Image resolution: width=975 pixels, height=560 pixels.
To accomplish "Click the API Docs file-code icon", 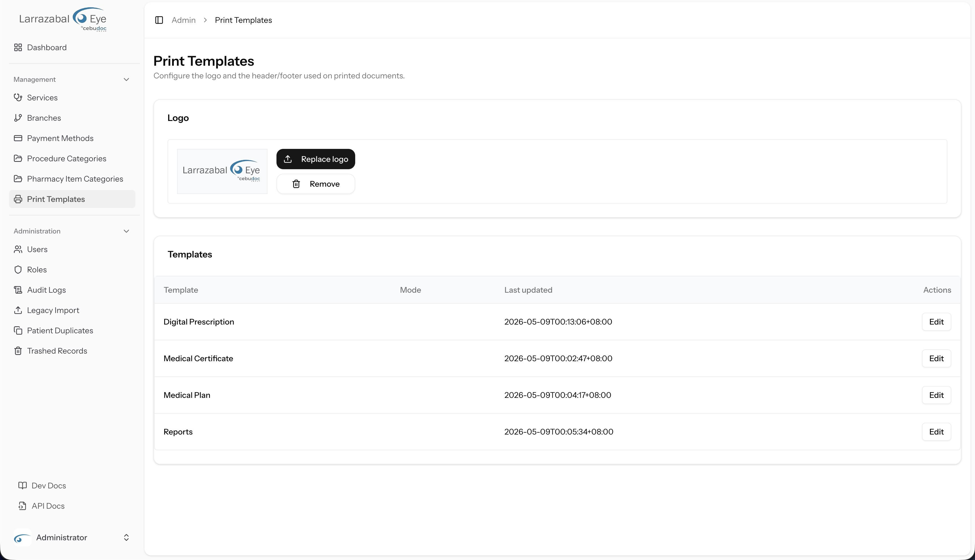I will (23, 506).
